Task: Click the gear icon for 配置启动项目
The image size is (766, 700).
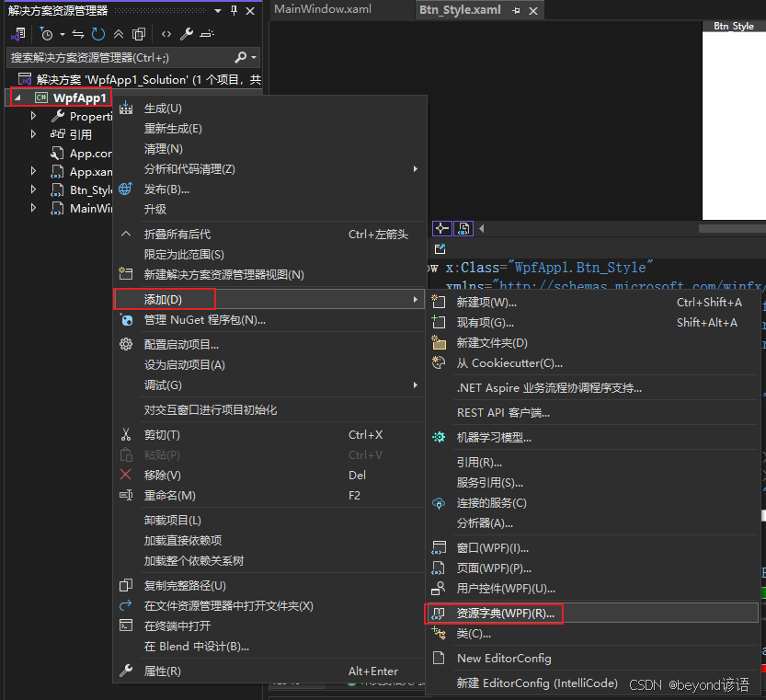Action: pos(126,344)
